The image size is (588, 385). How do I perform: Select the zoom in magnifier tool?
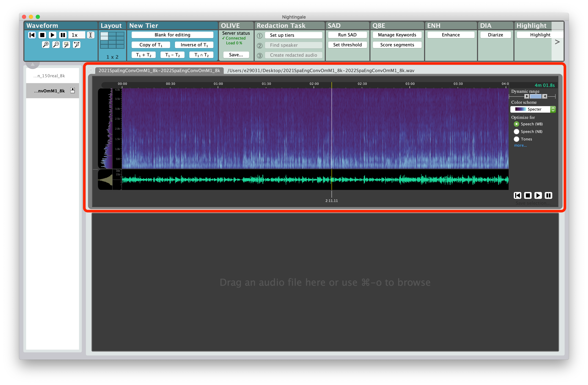pos(46,45)
